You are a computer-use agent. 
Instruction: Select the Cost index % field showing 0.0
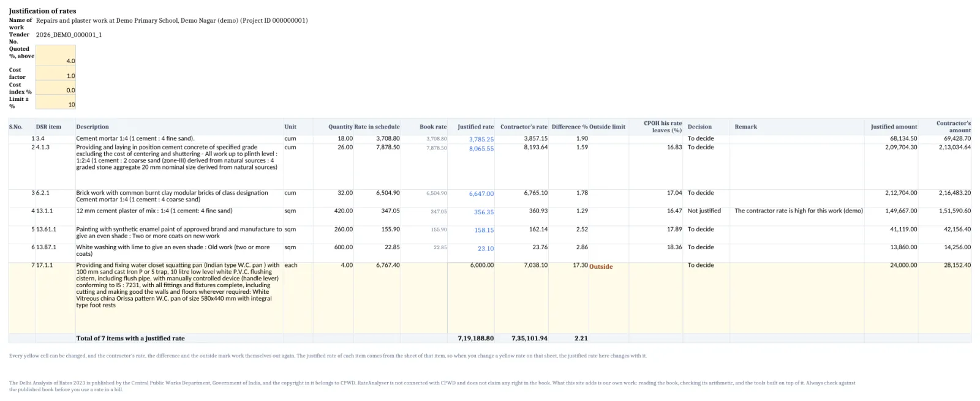point(56,88)
